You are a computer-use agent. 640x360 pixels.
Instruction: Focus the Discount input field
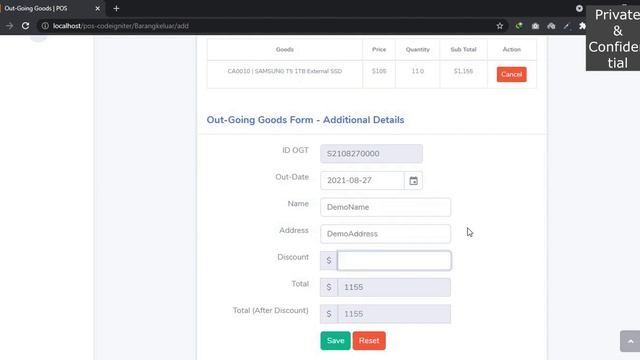394,260
